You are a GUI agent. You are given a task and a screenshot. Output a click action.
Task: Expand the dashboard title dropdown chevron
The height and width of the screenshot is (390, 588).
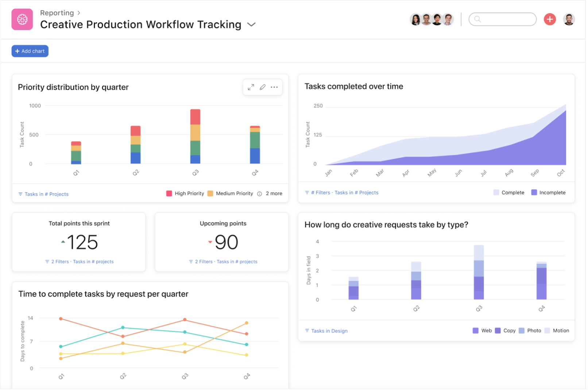[251, 24]
